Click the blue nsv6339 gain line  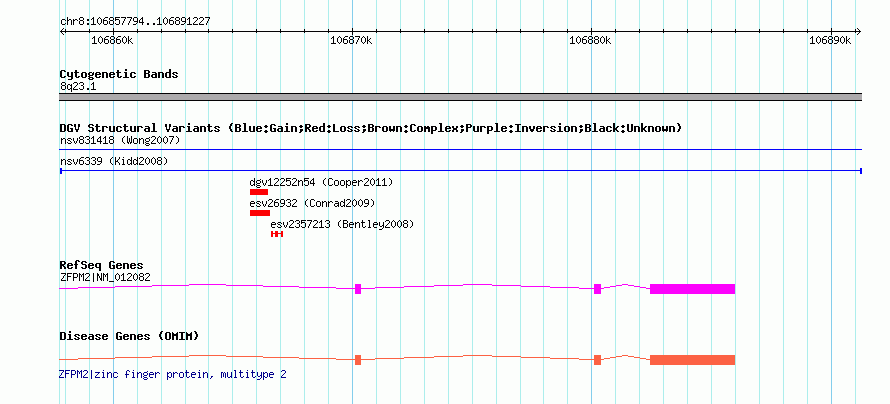460,170
